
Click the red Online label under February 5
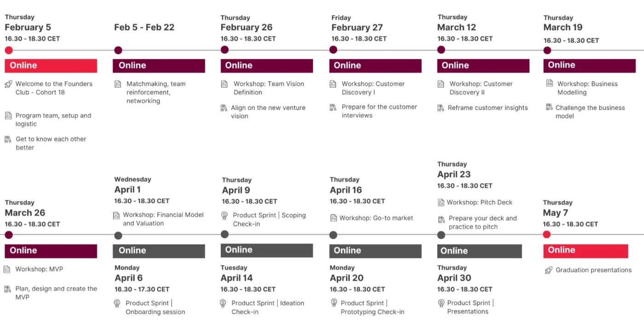[x=51, y=66]
